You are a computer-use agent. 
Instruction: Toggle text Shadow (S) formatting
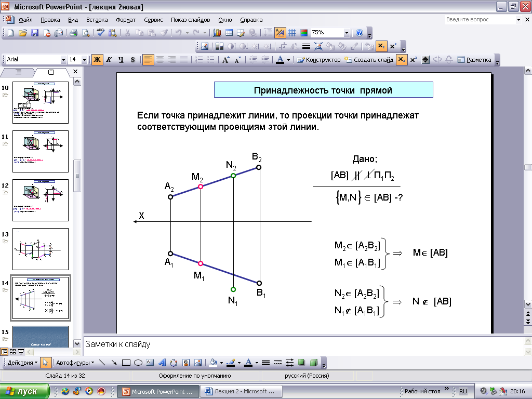(x=132, y=60)
